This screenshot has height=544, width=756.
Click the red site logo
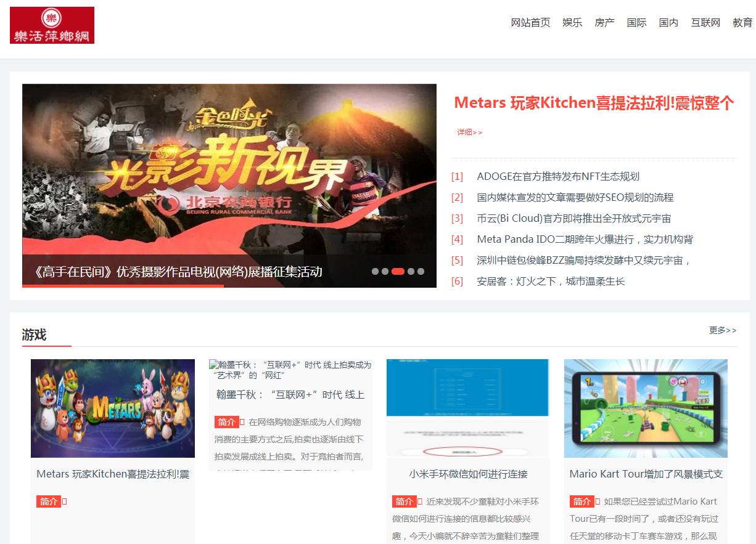pyautogui.click(x=52, y=25)
